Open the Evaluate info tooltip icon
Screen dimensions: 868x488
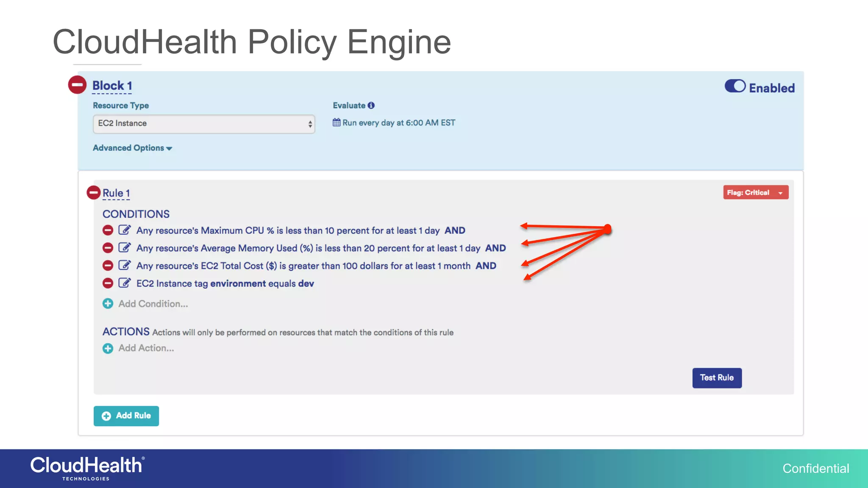click(x=371, y=105)
